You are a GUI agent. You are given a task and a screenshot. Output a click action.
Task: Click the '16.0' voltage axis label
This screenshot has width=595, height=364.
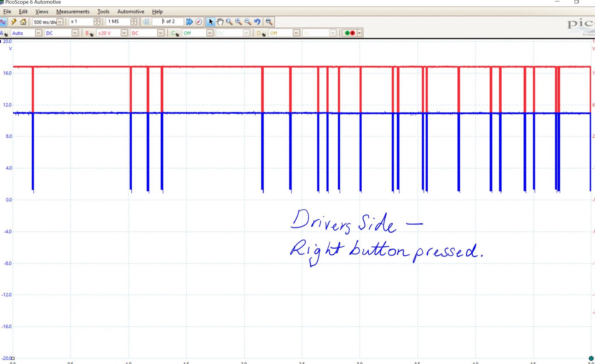[x=7, y=73]
